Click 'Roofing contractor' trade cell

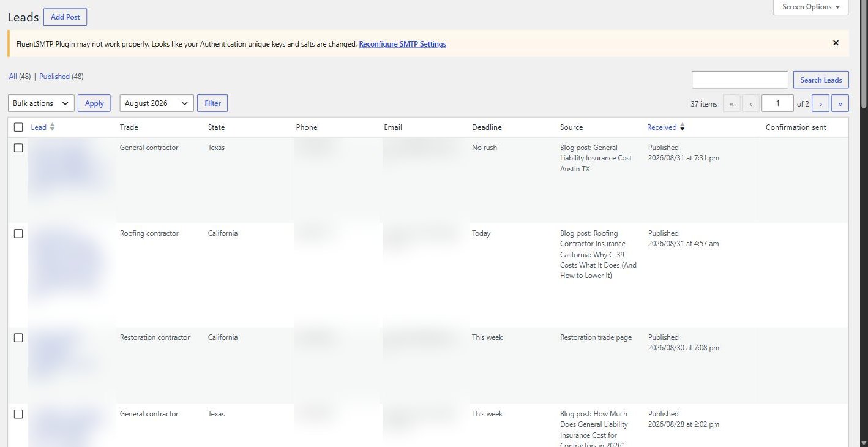point(149,233)
